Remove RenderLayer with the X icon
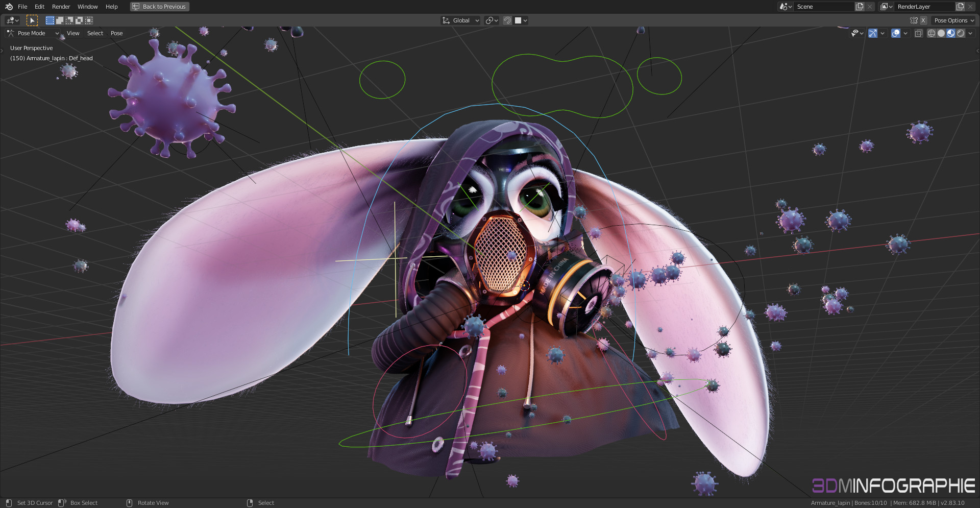980x508 pixels. [970, 7]
